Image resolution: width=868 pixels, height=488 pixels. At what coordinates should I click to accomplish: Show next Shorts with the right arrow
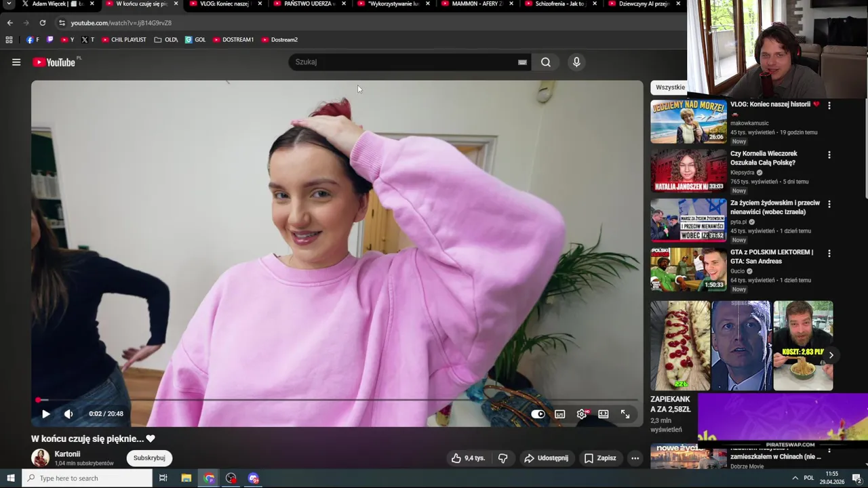[831, 355]
